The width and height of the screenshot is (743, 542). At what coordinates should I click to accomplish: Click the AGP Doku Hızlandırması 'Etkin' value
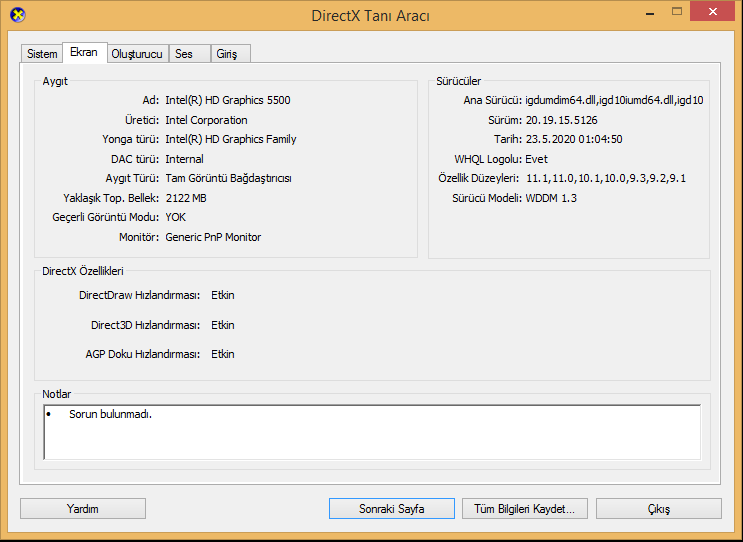pos(223,354)
